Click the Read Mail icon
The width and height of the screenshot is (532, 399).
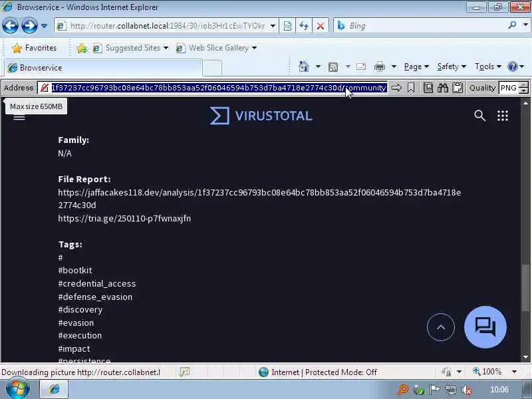coord(361,66)
